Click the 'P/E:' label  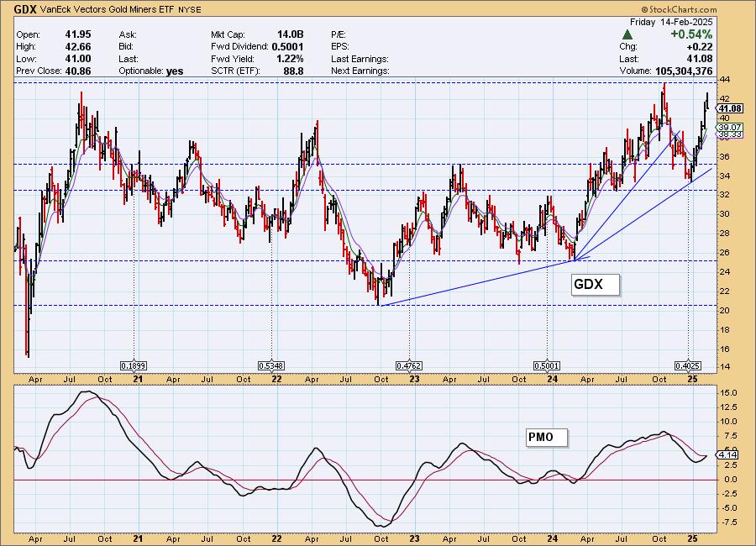click(x=339, y=34)
